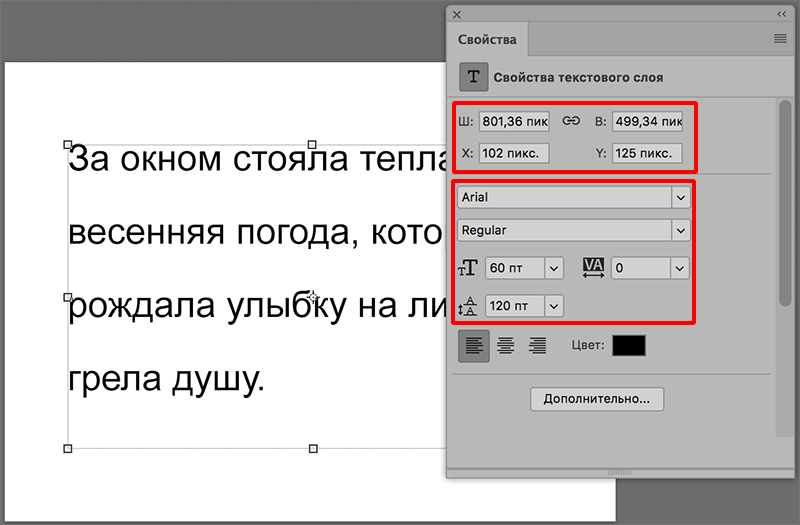Click the Y position field 125 пикс.
Viewport: 800px width, 525px height.
point(646,154)
